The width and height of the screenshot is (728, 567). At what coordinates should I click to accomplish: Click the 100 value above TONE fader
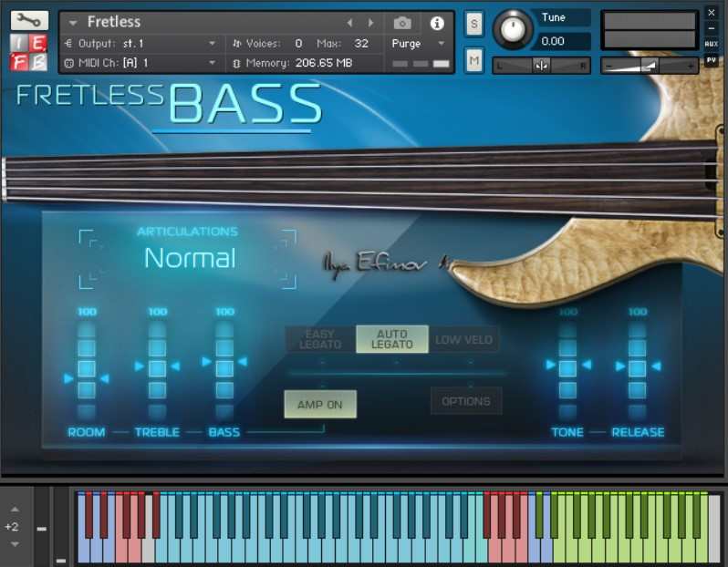[x=567, y=312]
